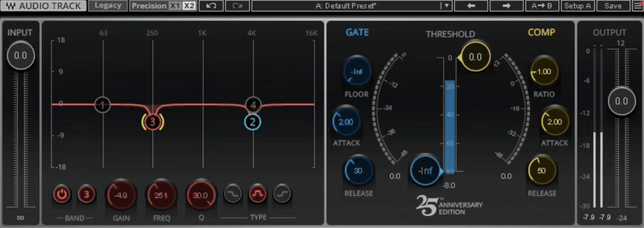Click the 25th Anniversary Edition logo
The image size is (644, 228).
tap(449, 205)
